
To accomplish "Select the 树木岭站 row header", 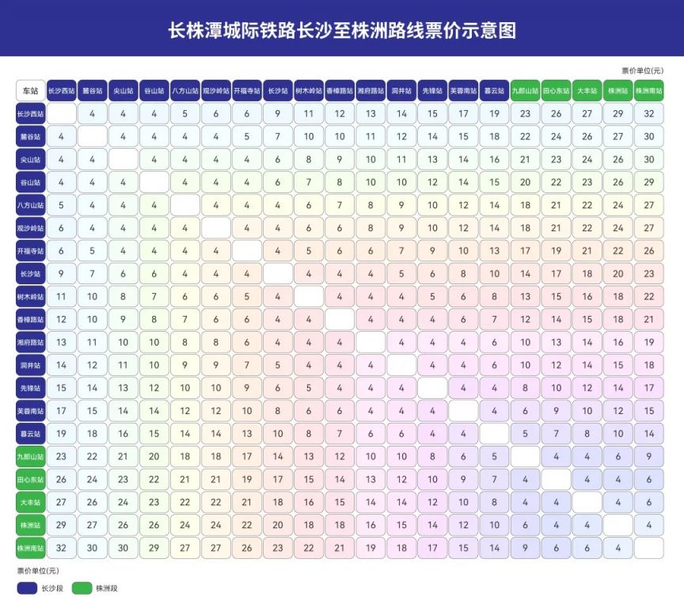I will tap(30, 296).
